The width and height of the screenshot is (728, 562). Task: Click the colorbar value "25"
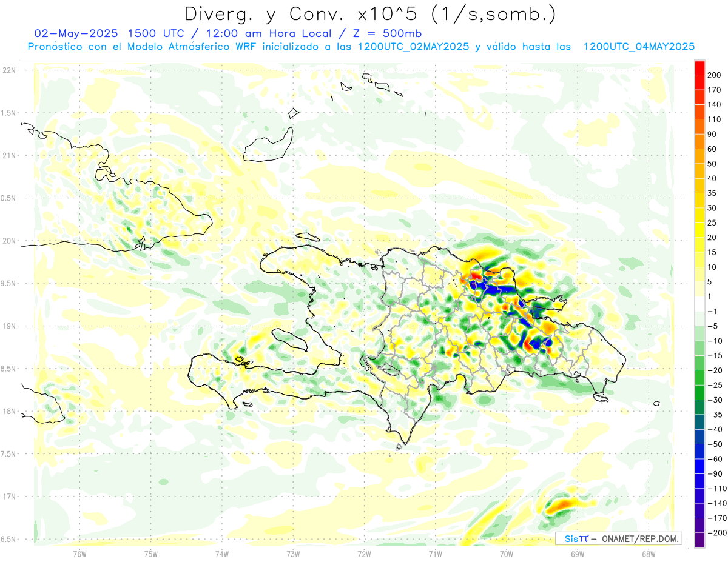(x=713, y=222)
